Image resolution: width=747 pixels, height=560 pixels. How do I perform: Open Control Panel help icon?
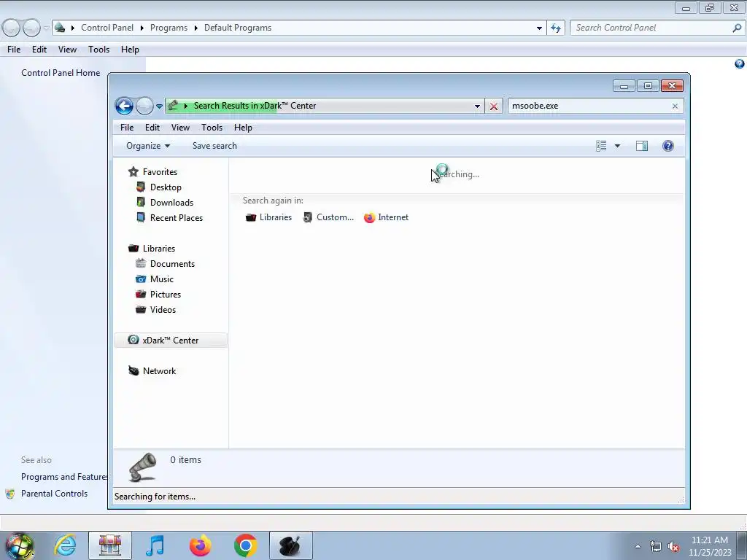(740, 64)
